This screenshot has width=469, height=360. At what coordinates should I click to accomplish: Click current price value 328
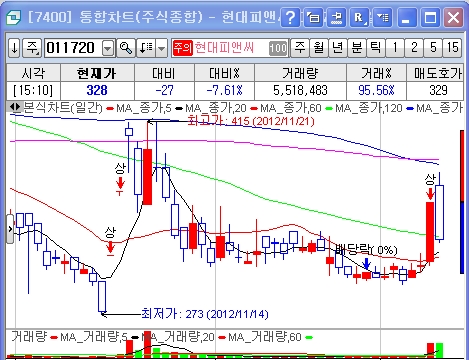click(97, 90)
